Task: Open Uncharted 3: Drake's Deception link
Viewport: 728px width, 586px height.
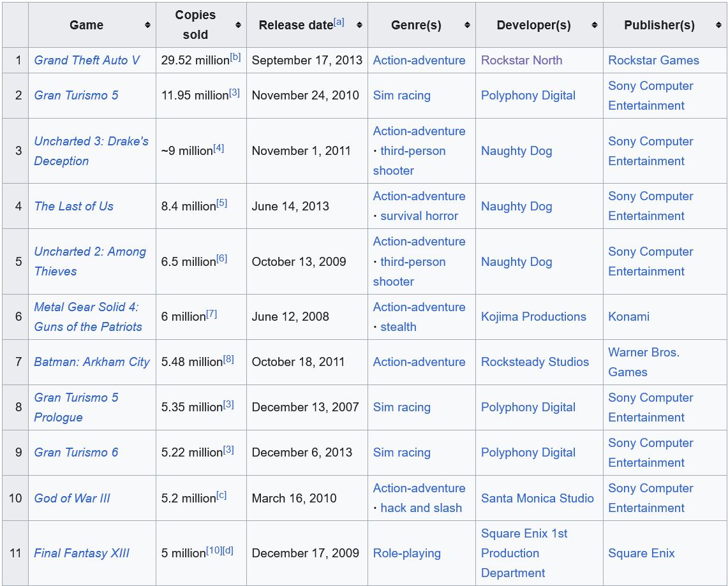Action: click(x=91, y=150)
